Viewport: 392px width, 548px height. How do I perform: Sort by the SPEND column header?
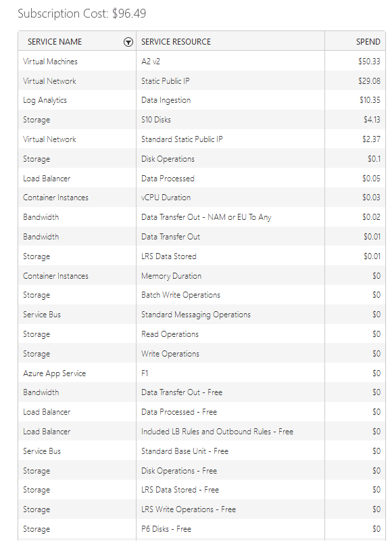368,42
